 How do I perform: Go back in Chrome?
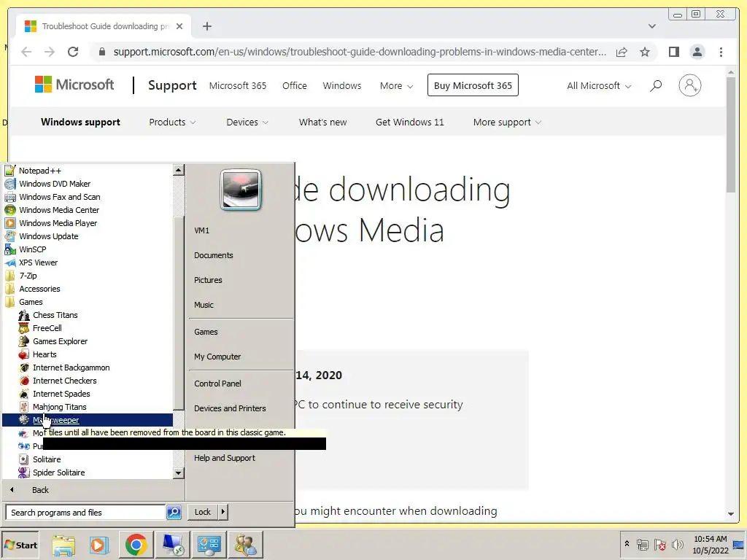(26, 52)
